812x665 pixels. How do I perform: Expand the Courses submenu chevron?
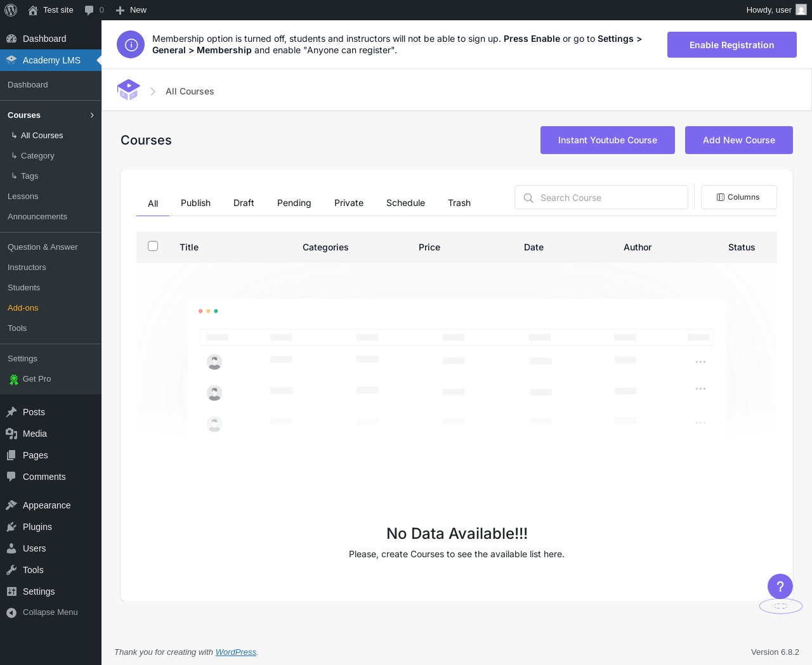click(92, 115)
